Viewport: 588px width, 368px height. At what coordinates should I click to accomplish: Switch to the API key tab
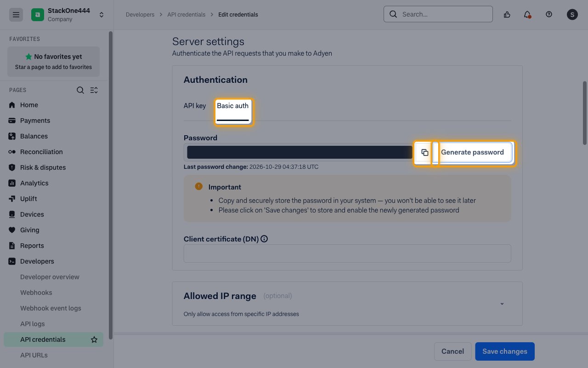[x=195, y=106]
